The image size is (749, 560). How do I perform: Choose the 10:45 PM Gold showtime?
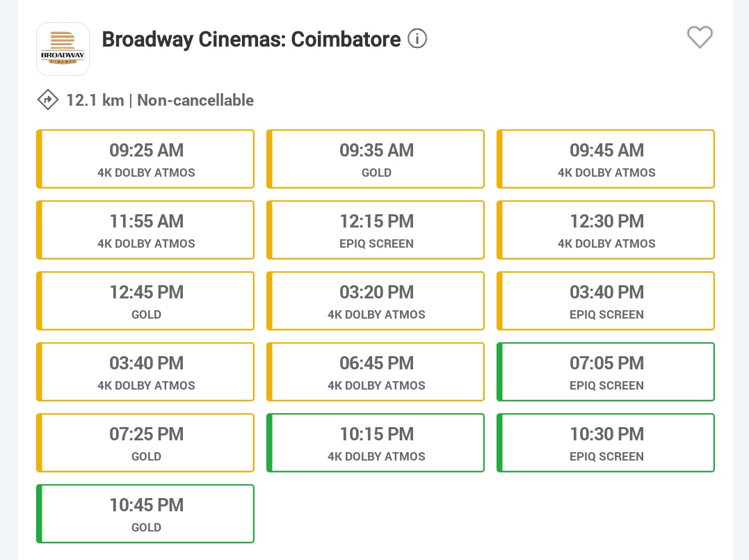click(x=145, y=514)
